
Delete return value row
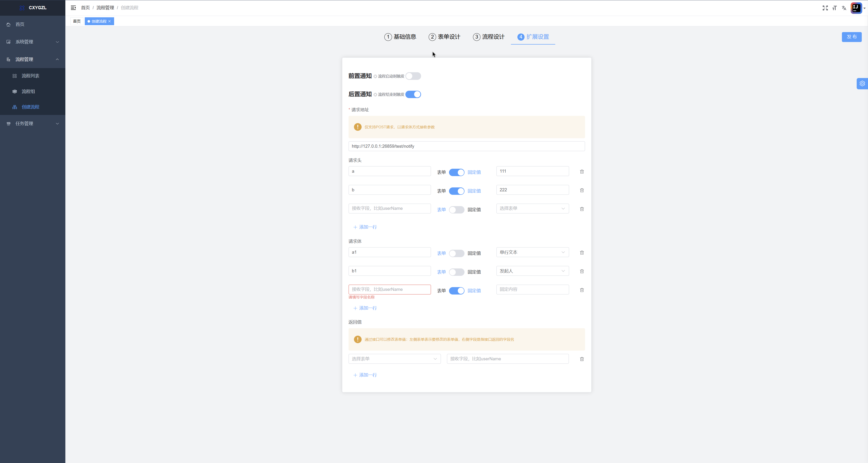[582, 359]
